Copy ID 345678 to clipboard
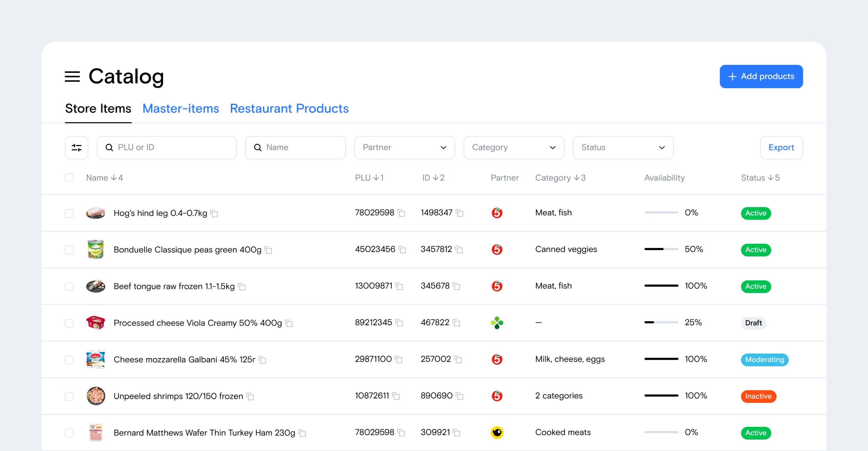This screenshot has width=868, height=451. [457, 286]
